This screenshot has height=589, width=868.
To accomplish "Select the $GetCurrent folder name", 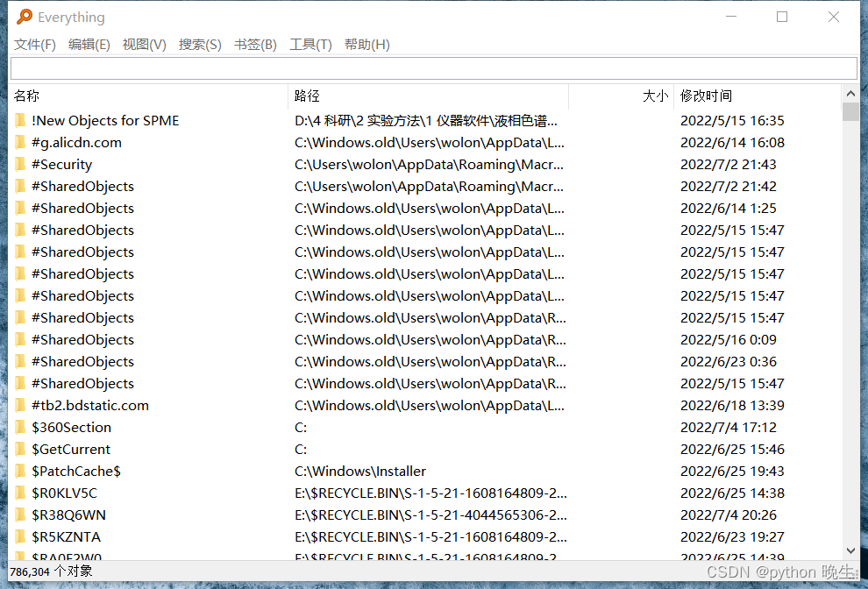I will (71, 449).
